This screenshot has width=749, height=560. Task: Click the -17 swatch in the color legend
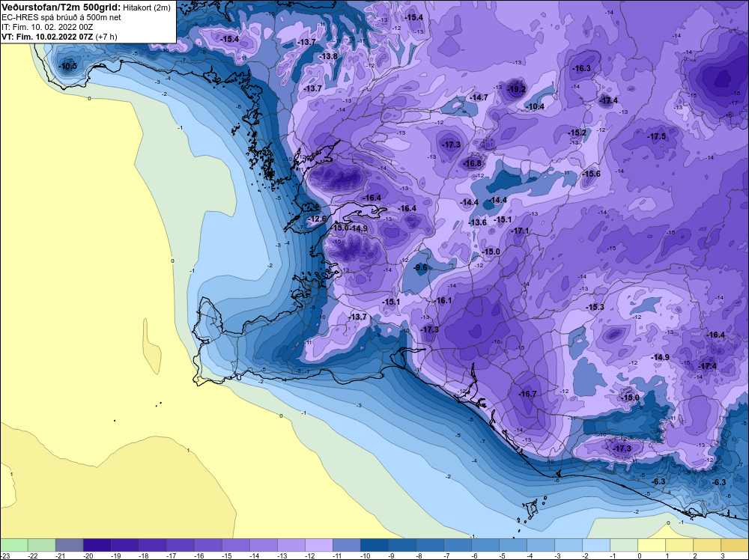pyautogui.click(x=180, y=545)
